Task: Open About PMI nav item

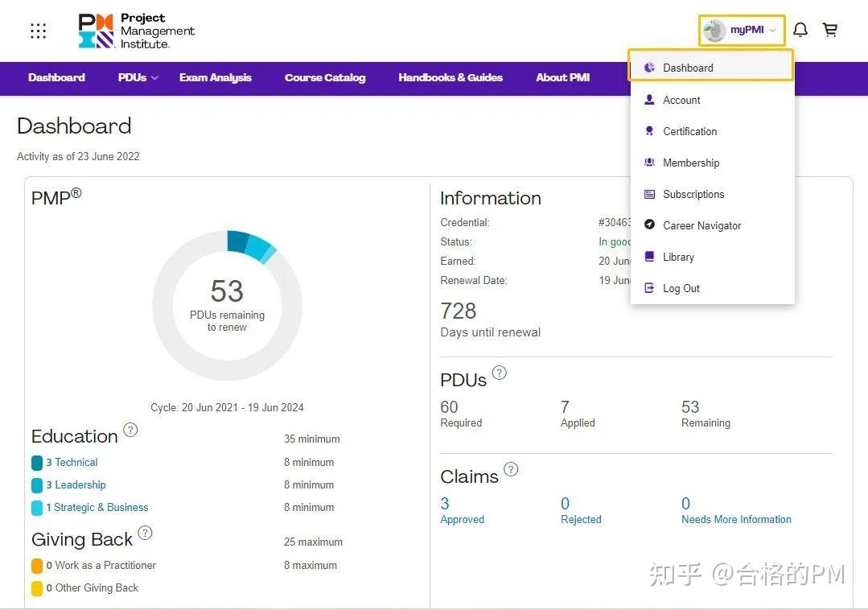Action: [563, 77]
